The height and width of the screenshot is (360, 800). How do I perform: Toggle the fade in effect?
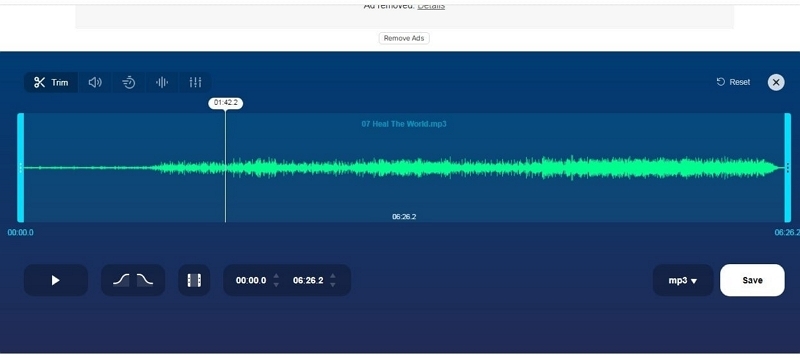tap(121, 280)
